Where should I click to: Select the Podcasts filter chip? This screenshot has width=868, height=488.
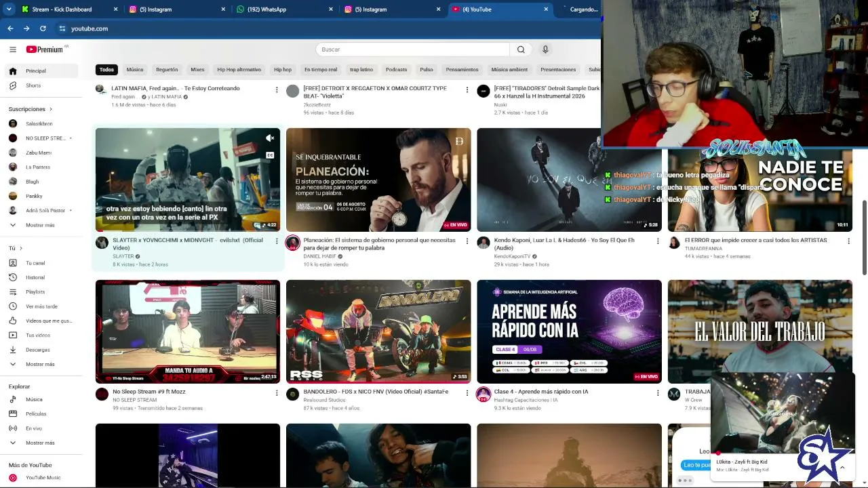point(397,70)
